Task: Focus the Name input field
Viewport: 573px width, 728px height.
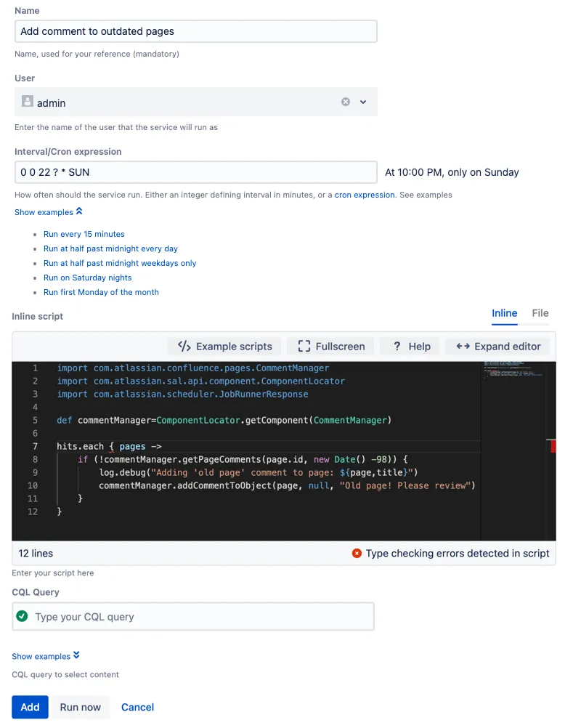Action: click(x=196, y=31)
